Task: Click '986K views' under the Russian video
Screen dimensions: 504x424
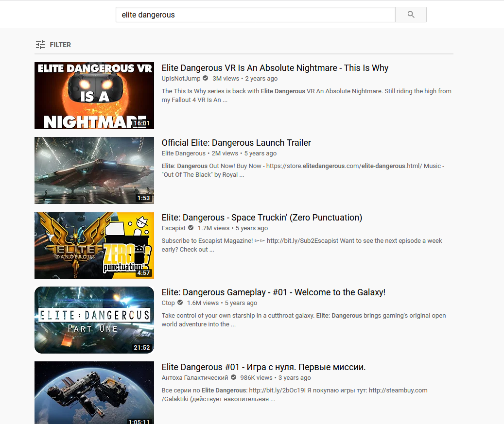Action: point(256,378)
